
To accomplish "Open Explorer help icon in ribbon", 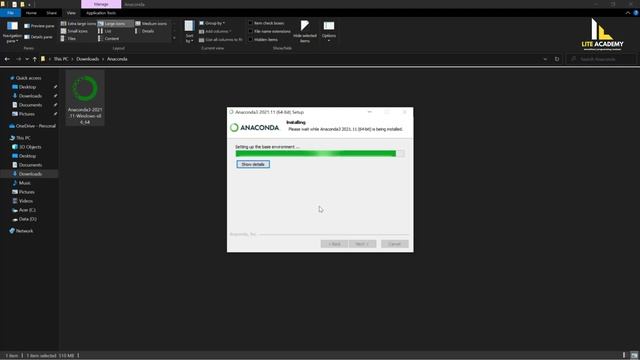I will point(636,13).
